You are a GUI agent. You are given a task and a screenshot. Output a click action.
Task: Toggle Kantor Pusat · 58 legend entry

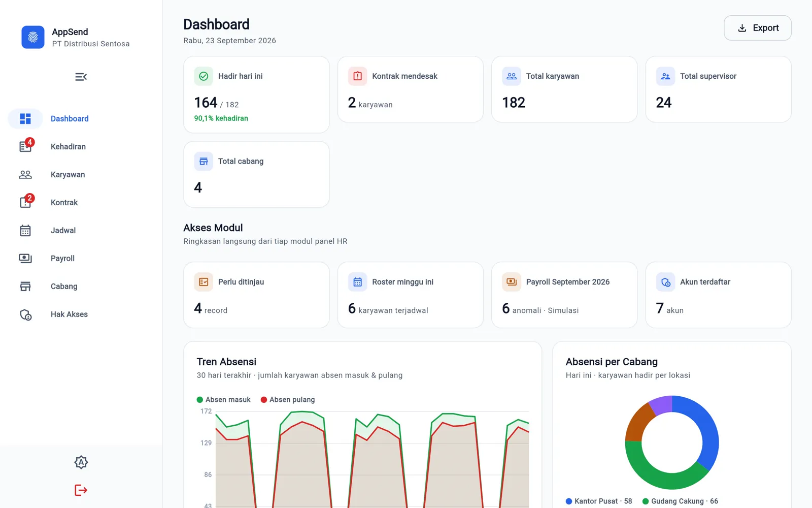pos(599,501)
